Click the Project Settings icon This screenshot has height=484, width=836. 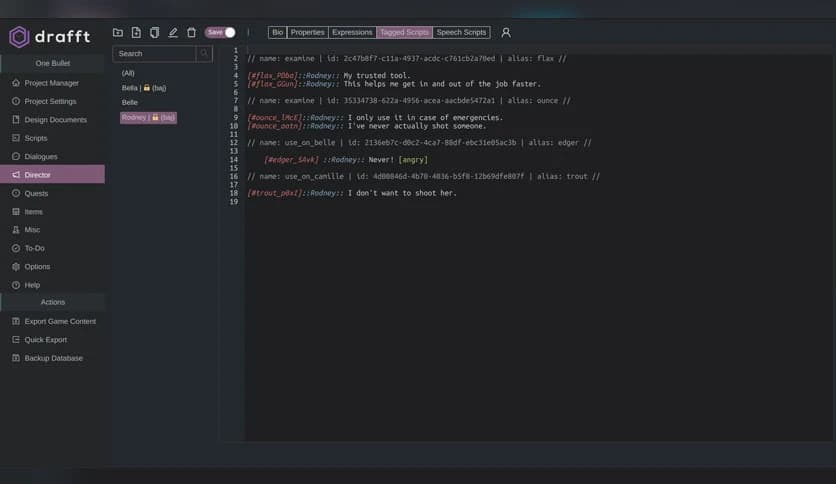tap(16, 101)
